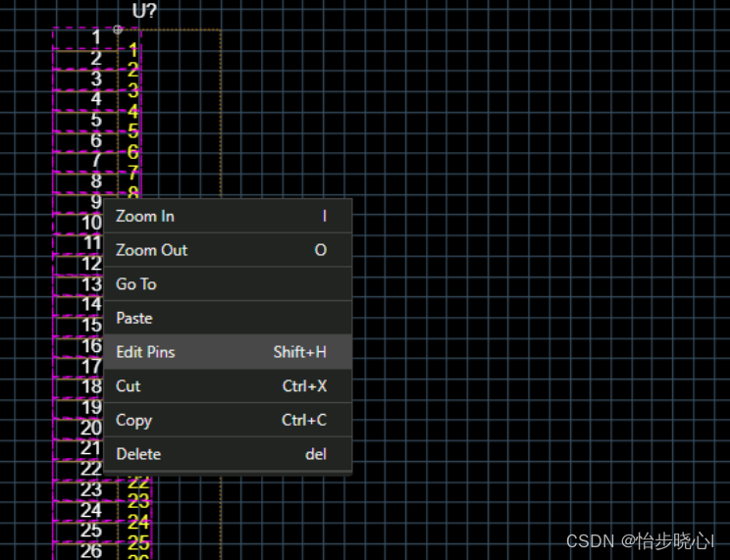
Task: Pick white pin name label 18
Action: coord(91,386)
